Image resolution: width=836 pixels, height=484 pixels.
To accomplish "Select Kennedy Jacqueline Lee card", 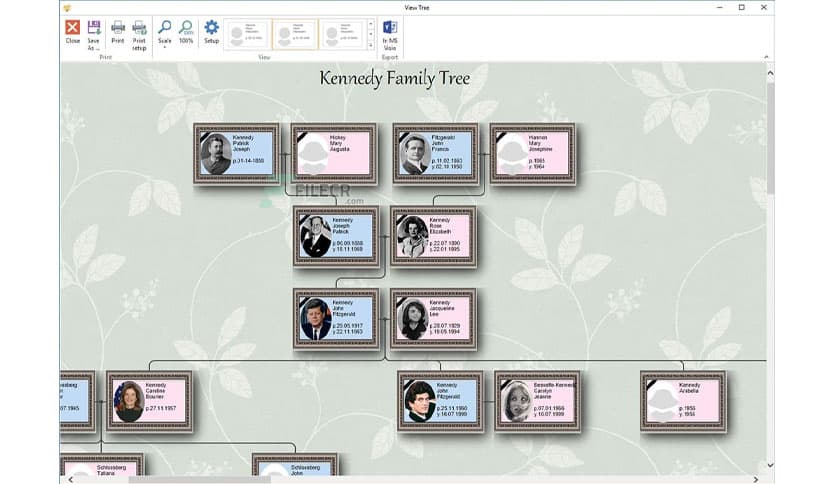I will pyautogui.click(x=433, y=319).
